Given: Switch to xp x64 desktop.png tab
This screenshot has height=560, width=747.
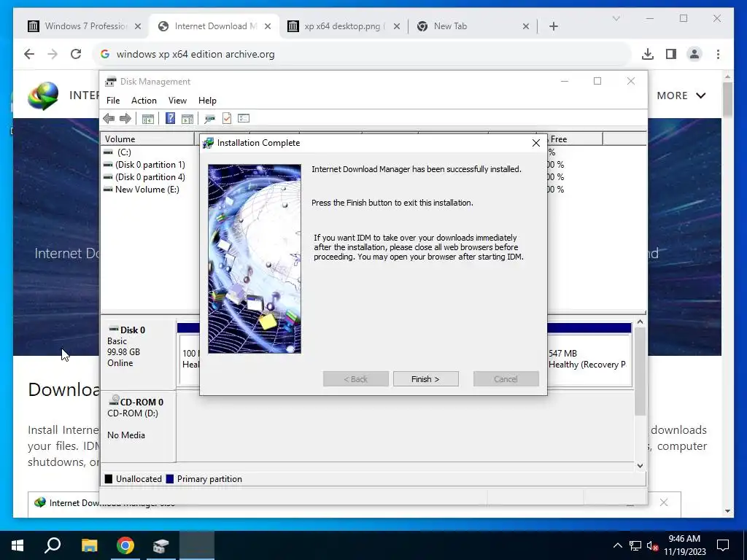Looking at the screenshot, I should point(343,26).
